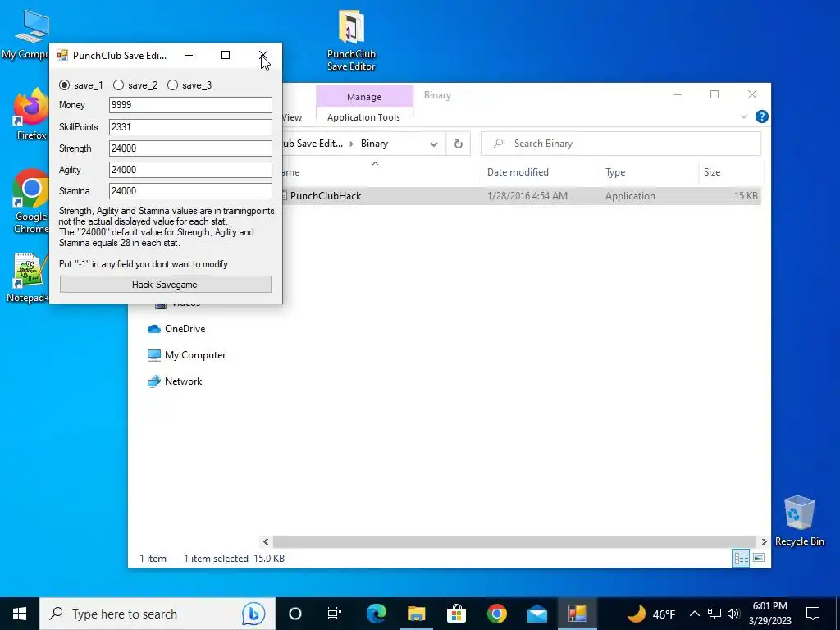
Task: Open the network status tray icon
Action: click(x=714, y=614)
